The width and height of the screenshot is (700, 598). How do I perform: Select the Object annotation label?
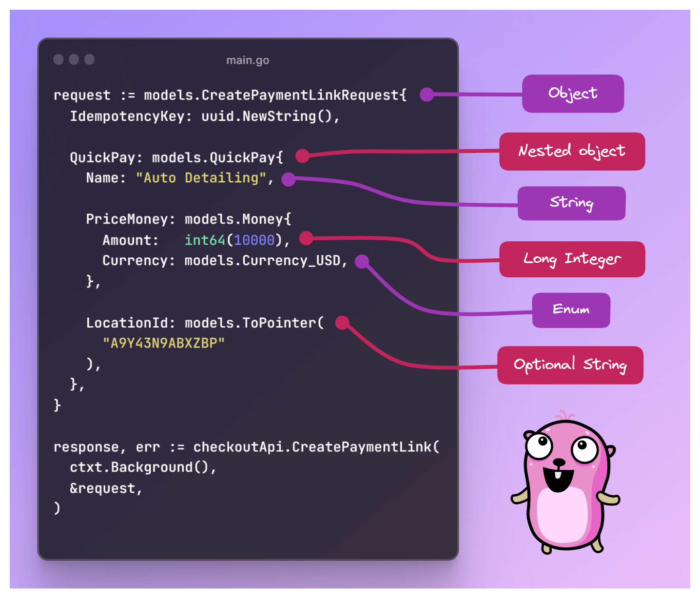tap(572, 94)
